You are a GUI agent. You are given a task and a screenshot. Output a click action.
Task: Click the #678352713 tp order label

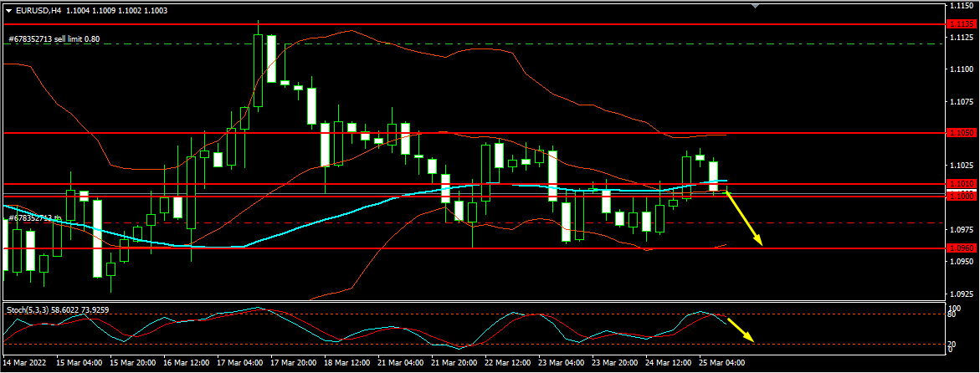[x=35, y=217]
